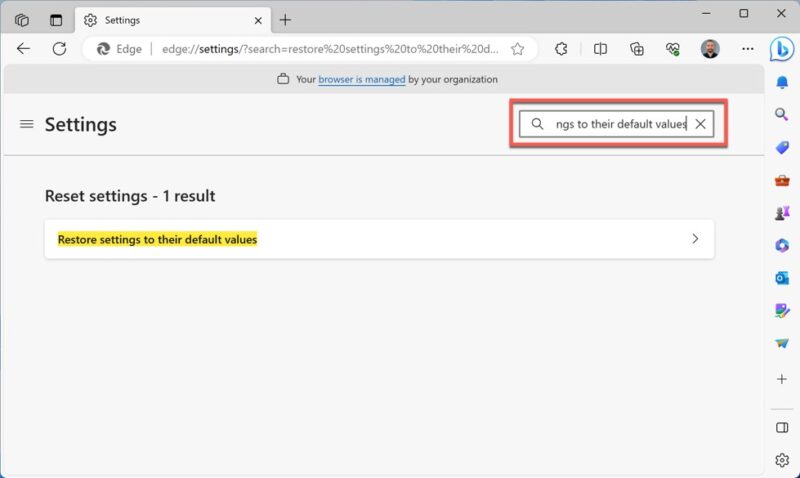The height and width of the screenshot is (478, 800).
Task: Open sidebar Outlook icon
Action: 782,278
